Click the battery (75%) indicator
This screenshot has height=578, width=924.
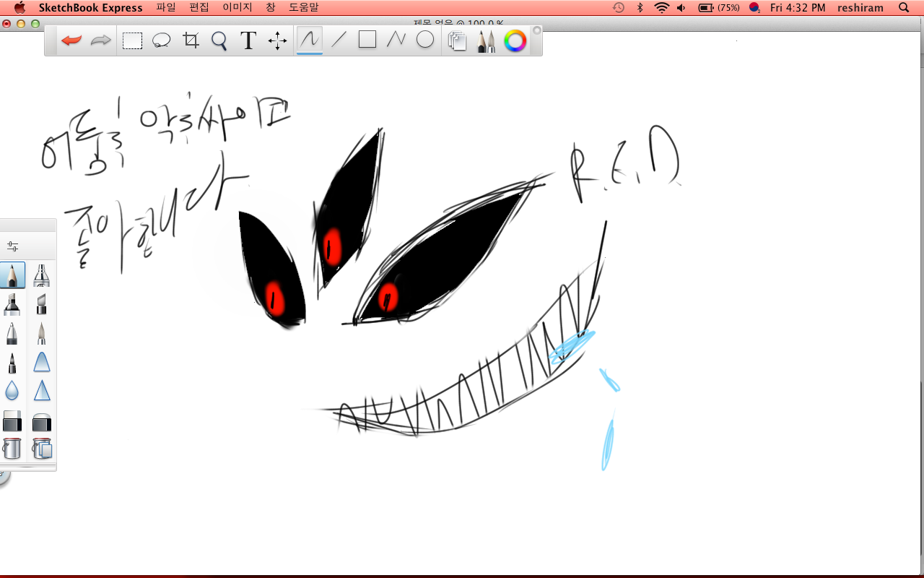click(x=719, y=8)
